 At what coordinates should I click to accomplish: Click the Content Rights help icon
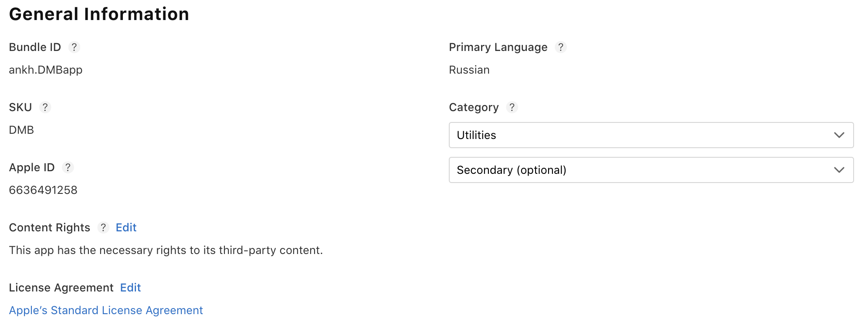click(x=103, y=227)
